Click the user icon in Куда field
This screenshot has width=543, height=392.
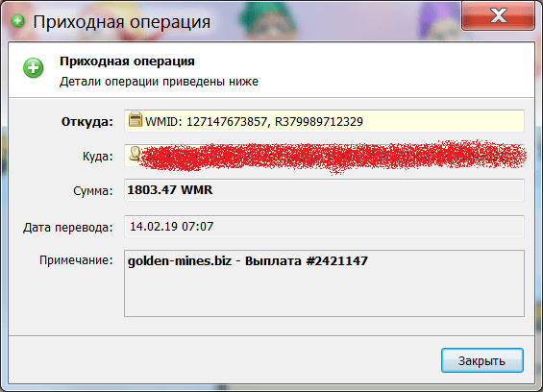point(135,154)
